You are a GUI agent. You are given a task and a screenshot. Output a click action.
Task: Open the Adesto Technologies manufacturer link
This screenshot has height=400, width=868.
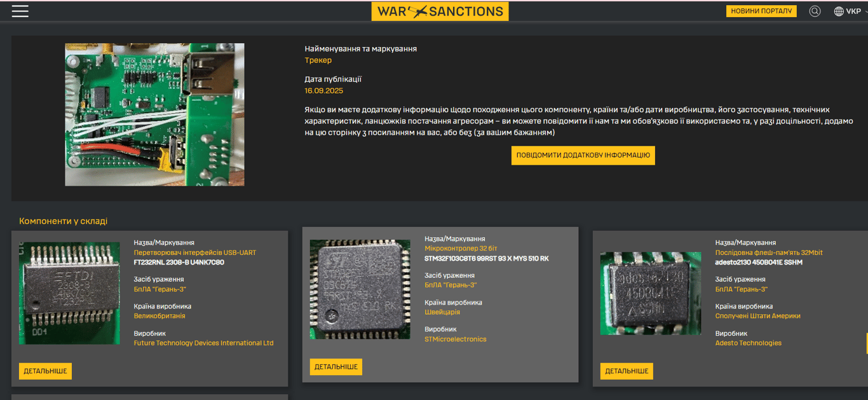tap(748, 343)
